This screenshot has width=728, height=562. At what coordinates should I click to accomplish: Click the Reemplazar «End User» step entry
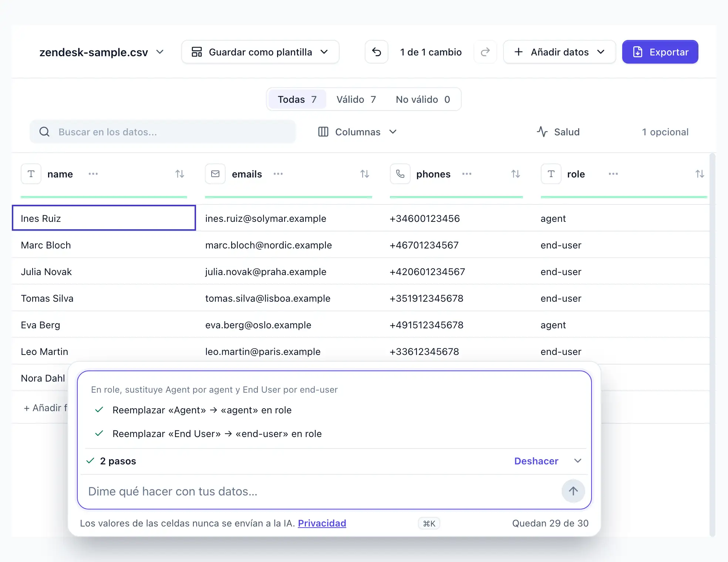click(217, 434)
